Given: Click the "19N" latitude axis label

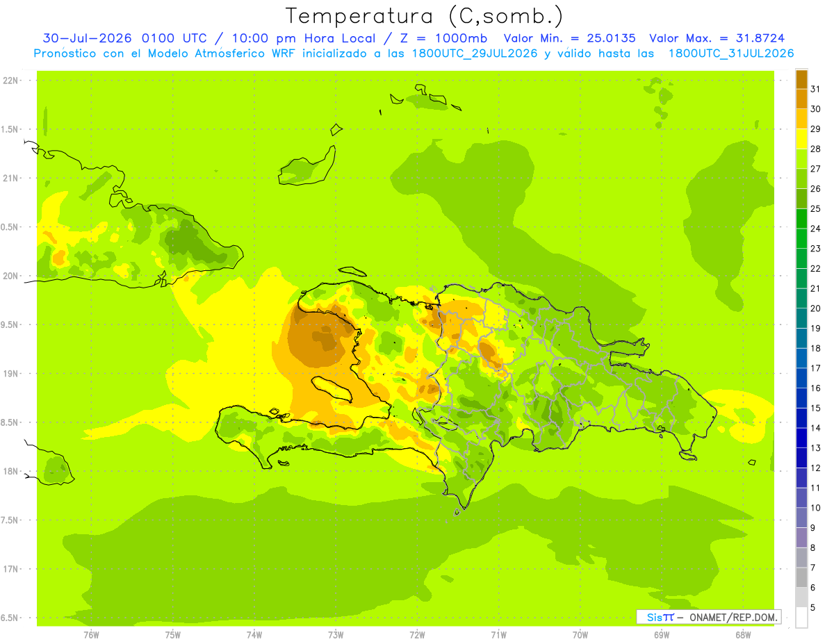Looking at the screenshot, I should pyautogui.click(x=12, y=374).
